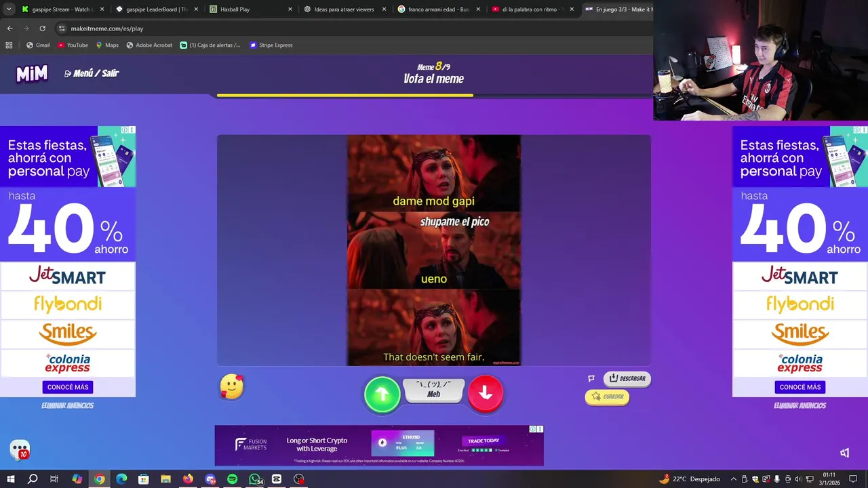Open OBS Studio from taskbar
The height and width of the screenshot is (488, 868).
[298, 479]
